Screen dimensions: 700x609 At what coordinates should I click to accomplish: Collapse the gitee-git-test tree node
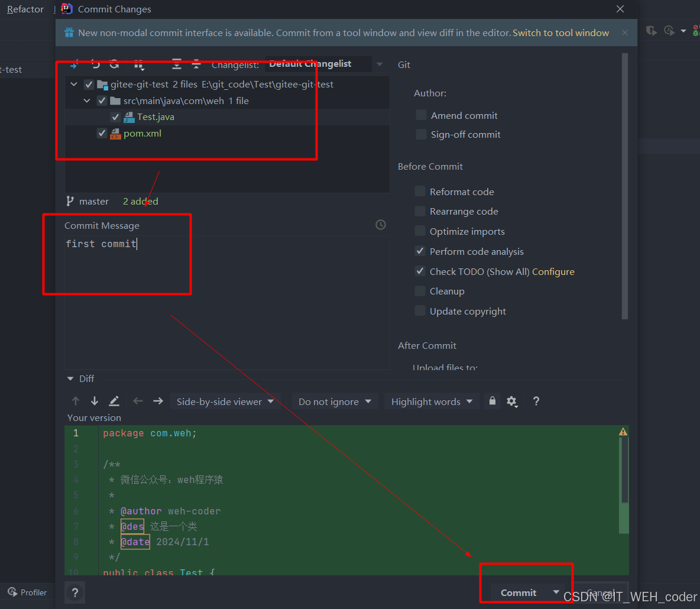pos(74,85)
